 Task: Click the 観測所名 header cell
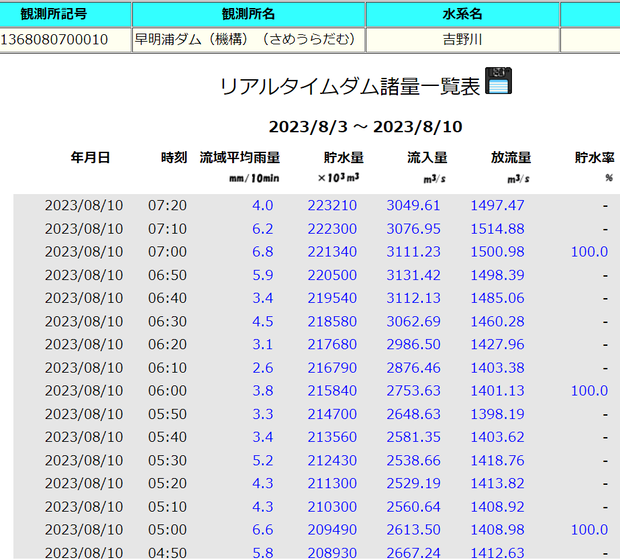(247, 15)
